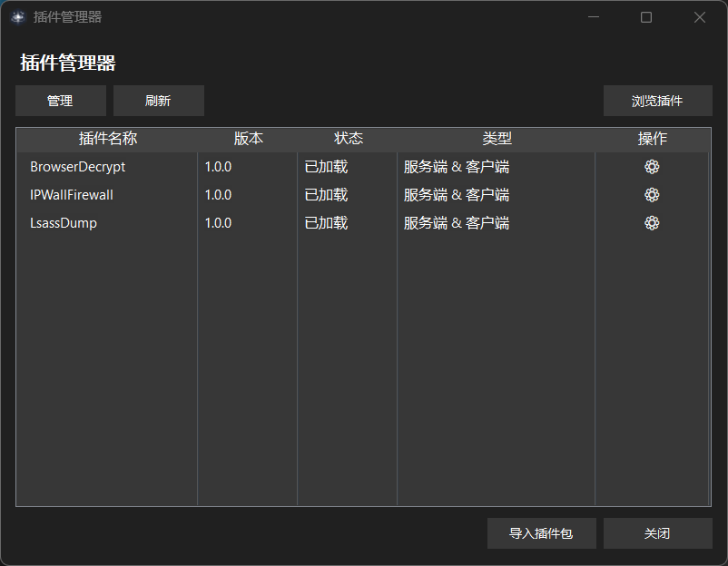Click 服务端 & 客户端 type for BrowserDecrypt
The width and height of the screenshot is (728, 566).
tap(457, 167)
